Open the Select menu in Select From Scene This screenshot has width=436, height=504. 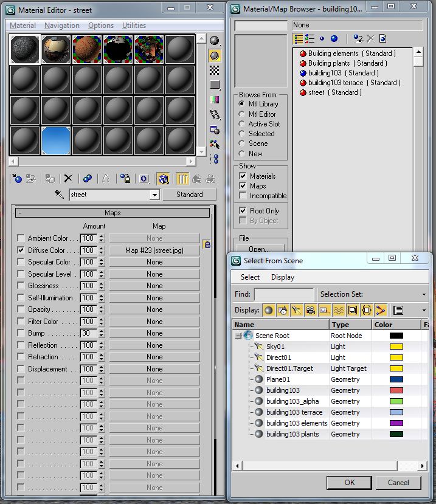pos(250,277)
